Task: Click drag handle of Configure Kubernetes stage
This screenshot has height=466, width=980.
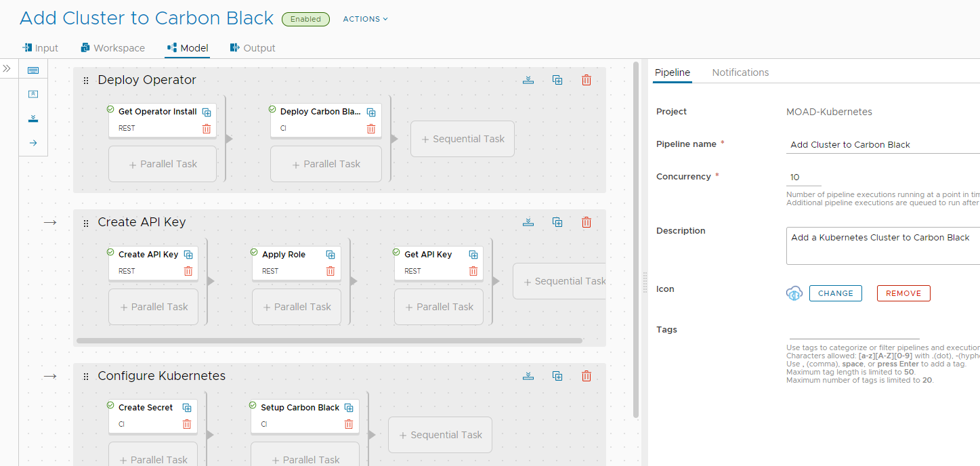Action: tap(86, 377)
